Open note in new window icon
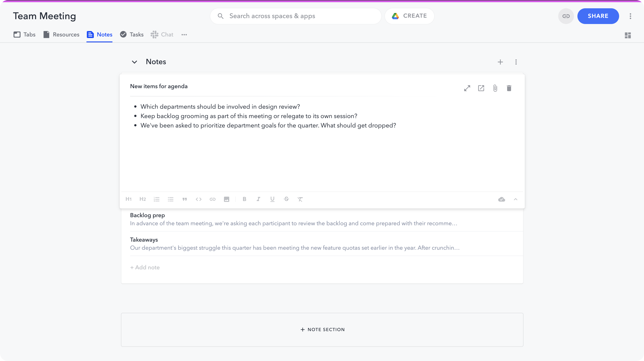644x361 pixels. coord(481,88)
